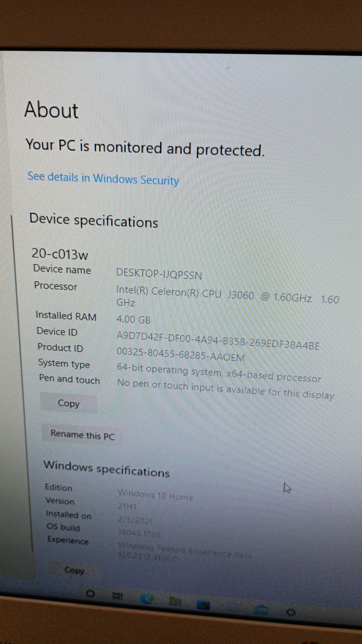The image size is (362, 644).
Task: Click the 4.00 GB installed RAM value
Action: tap(133, 320)
